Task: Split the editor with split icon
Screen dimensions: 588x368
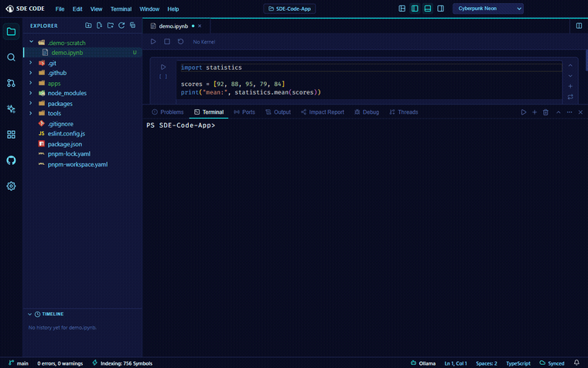Action: (x=579, y=26)
